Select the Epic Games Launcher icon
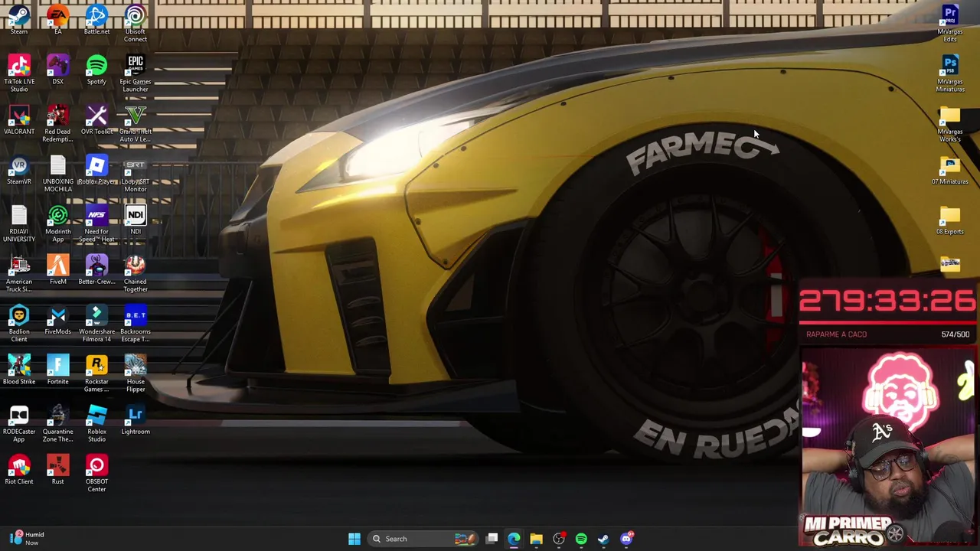Image resolution: width=980 pixels, height=551 pixels. [x=136, y=73]
